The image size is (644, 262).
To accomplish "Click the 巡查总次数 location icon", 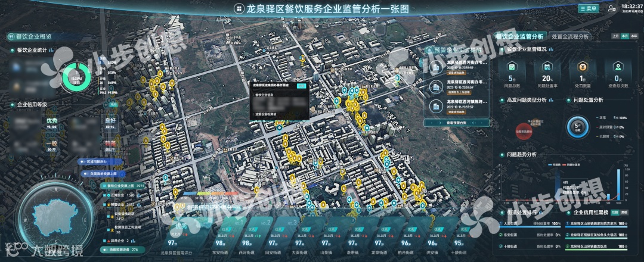I will coord(618,67).
